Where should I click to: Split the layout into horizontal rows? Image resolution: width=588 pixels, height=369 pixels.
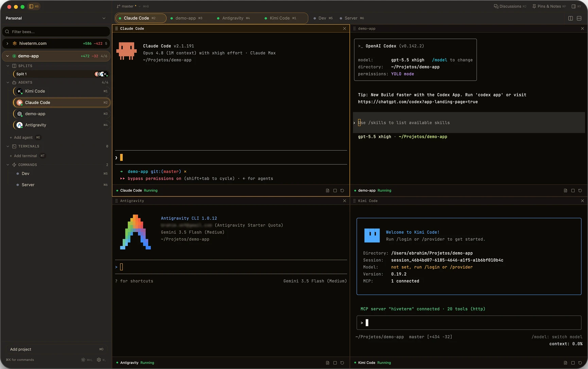click(579, 18)
